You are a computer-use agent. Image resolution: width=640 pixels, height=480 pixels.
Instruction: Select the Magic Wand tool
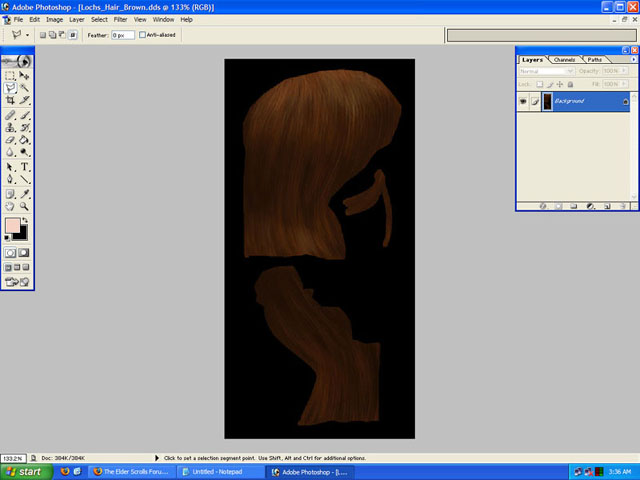tap(24, 88)
